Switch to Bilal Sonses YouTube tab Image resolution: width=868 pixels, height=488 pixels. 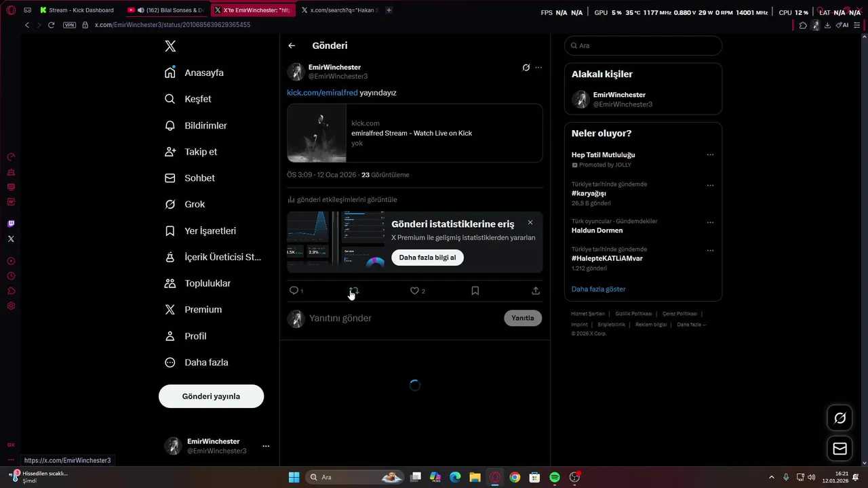(167, 10)
